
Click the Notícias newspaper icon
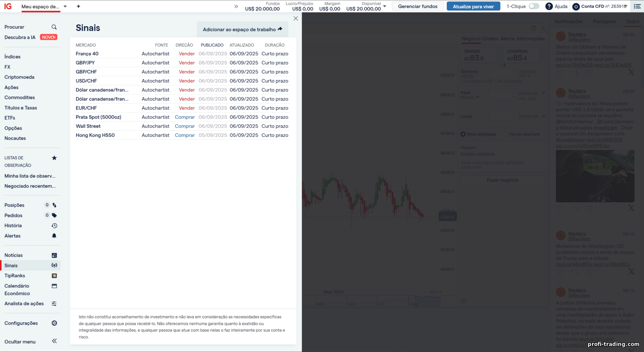54,255
